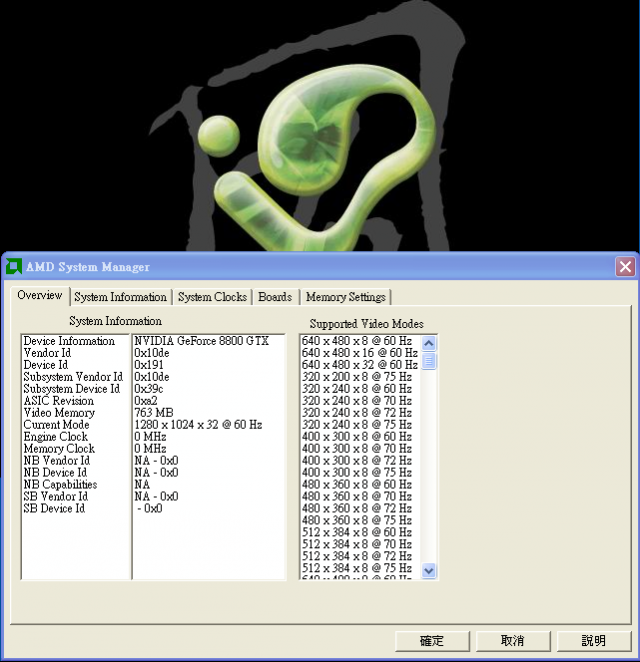The height and width of the screenshot is (662, 640).
Task: Select 480 x 360 x 8 @ 60 Hz mode
Action: tap(357, 484)
